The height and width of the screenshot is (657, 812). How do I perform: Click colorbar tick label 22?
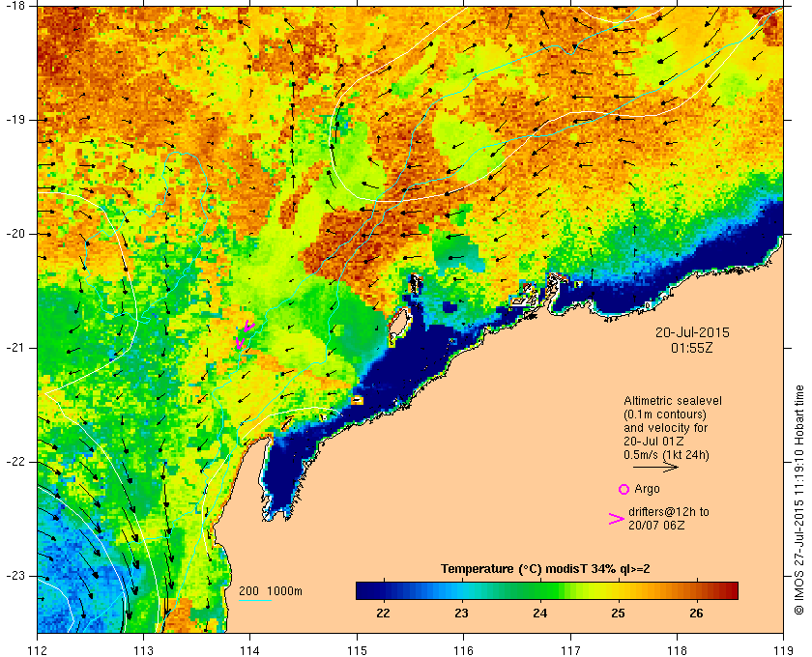coord(383,613)
